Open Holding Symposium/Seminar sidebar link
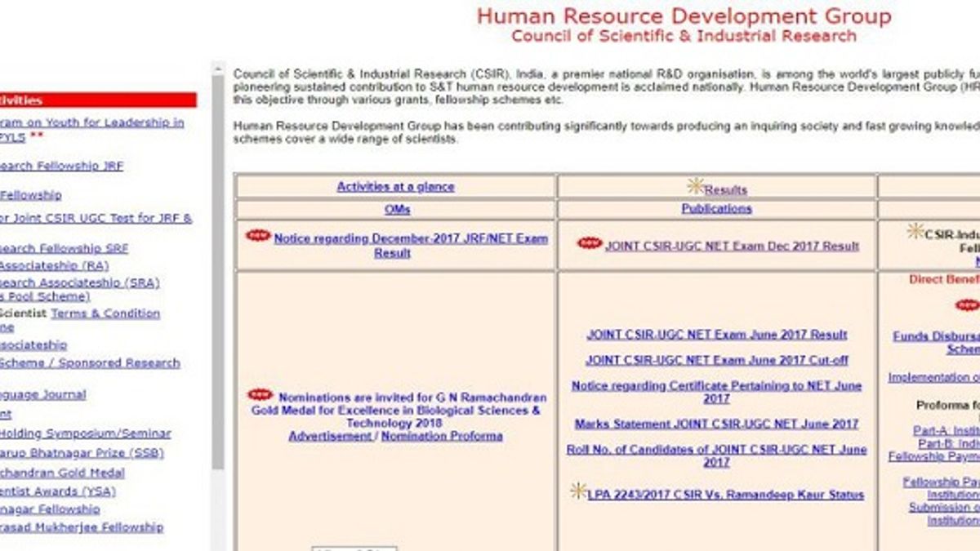The image size is (980, 551). pos(86,434)
